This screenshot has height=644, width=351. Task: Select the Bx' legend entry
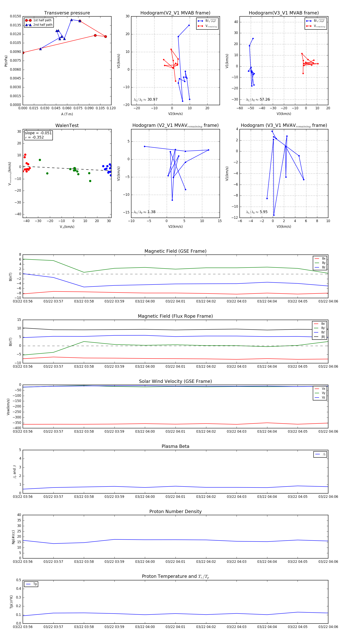(x=320, y=324)
